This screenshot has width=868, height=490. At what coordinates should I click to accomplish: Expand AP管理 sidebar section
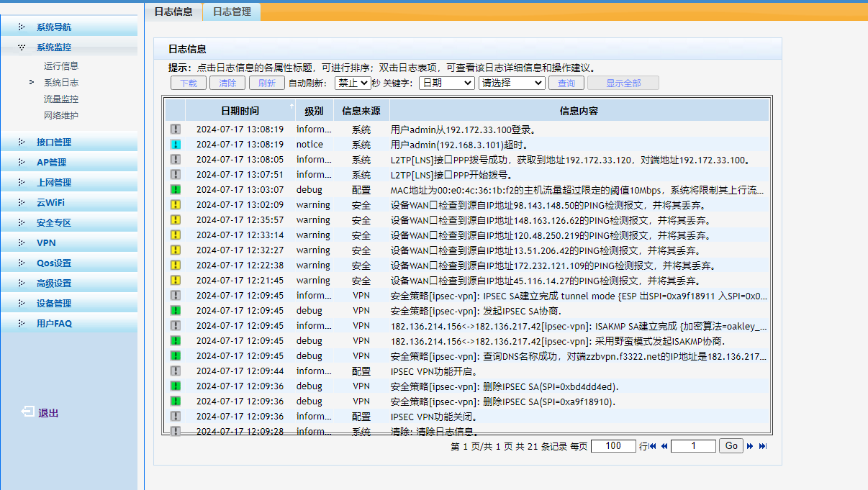69,163
